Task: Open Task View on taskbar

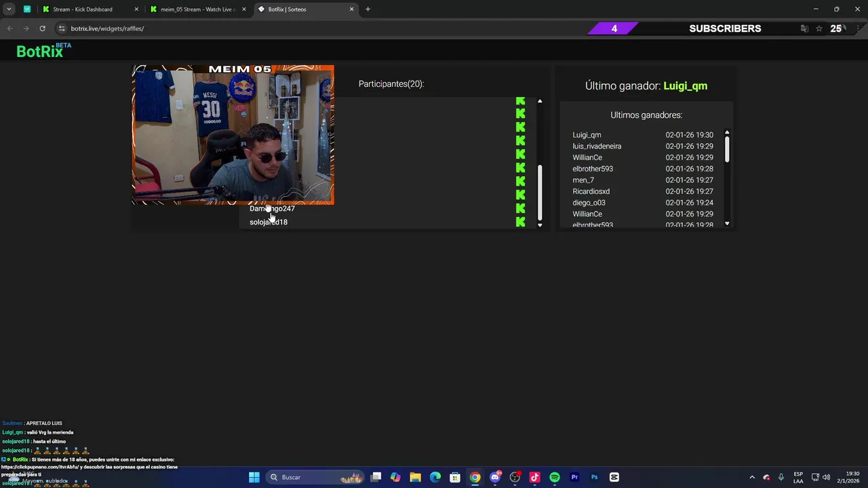Action: click(x=376, y=477)
